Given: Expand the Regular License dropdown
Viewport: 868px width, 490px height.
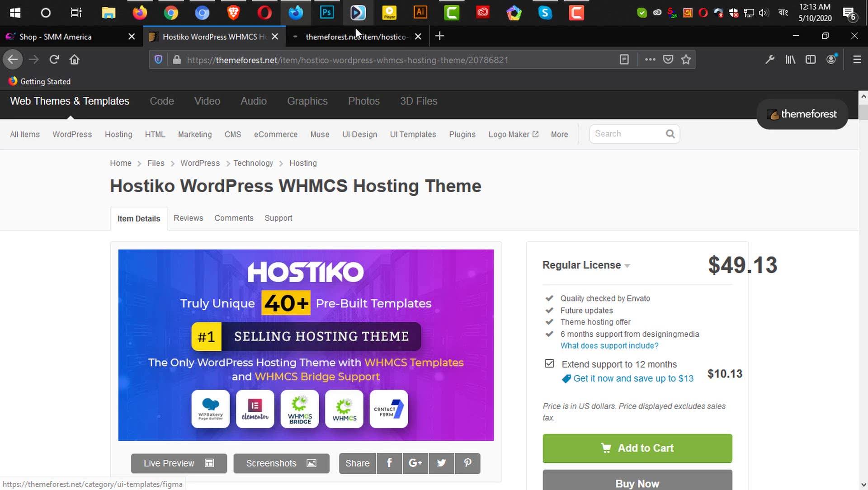Looking at the screenshot, I should pos(586,265).
